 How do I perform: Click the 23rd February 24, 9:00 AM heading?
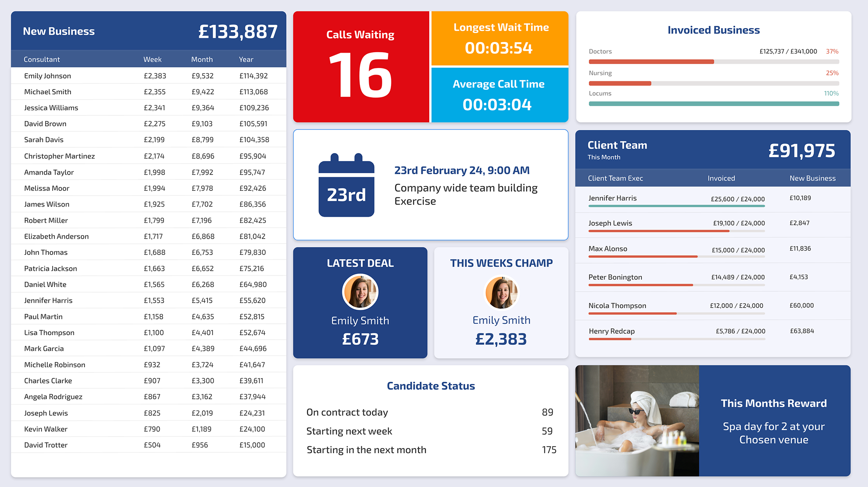click(x=462, y=170)
